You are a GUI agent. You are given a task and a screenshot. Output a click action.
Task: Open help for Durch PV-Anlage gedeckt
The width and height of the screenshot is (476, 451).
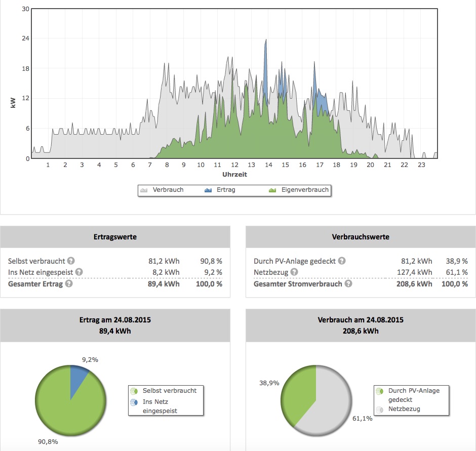click(342, 261)
